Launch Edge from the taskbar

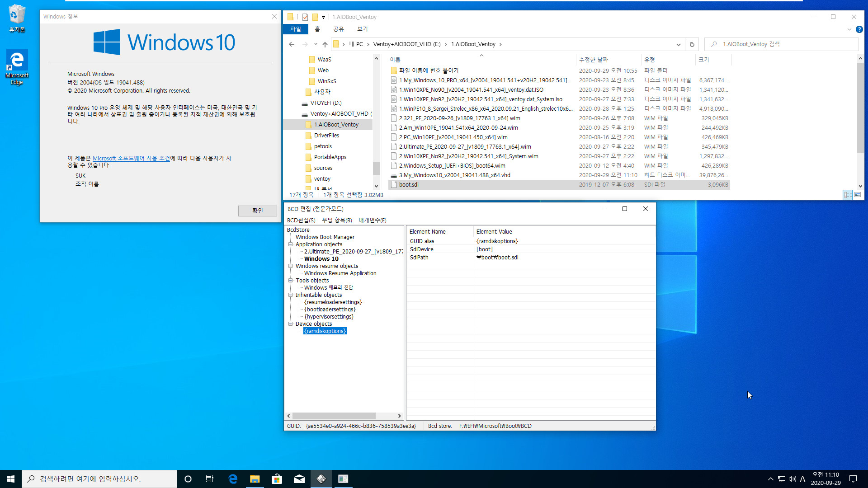[233, 479]
